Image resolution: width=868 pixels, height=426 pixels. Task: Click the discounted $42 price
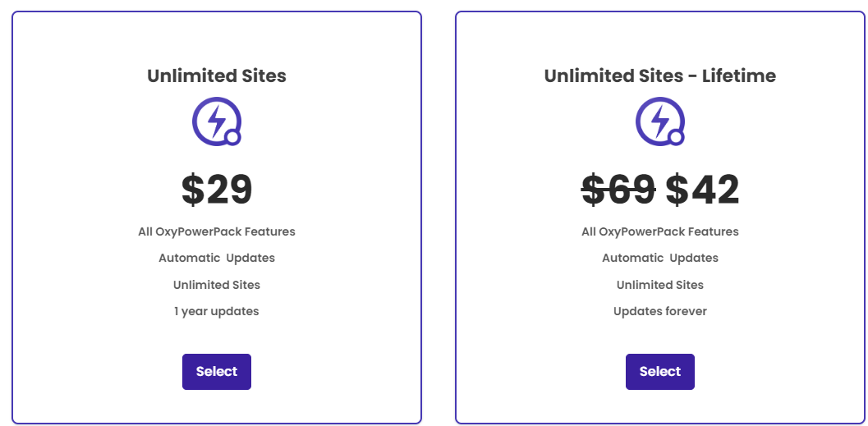coord(702,190)
